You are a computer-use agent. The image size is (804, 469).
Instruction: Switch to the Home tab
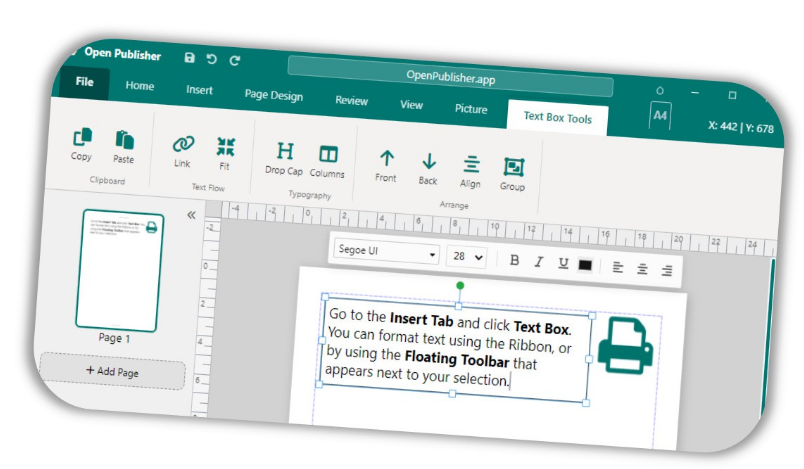(x=139, y=86)
